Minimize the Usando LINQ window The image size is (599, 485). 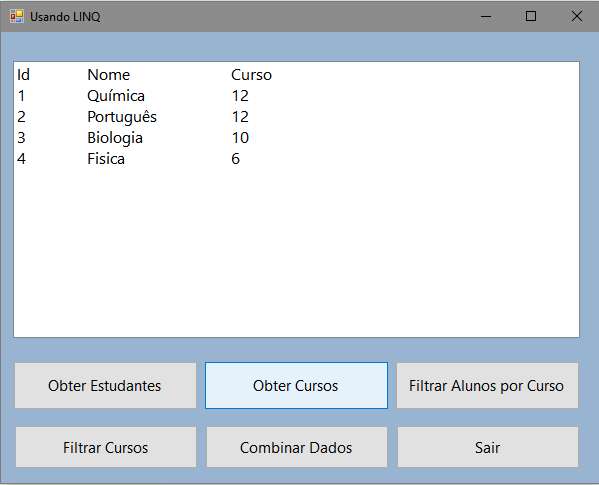486,16
